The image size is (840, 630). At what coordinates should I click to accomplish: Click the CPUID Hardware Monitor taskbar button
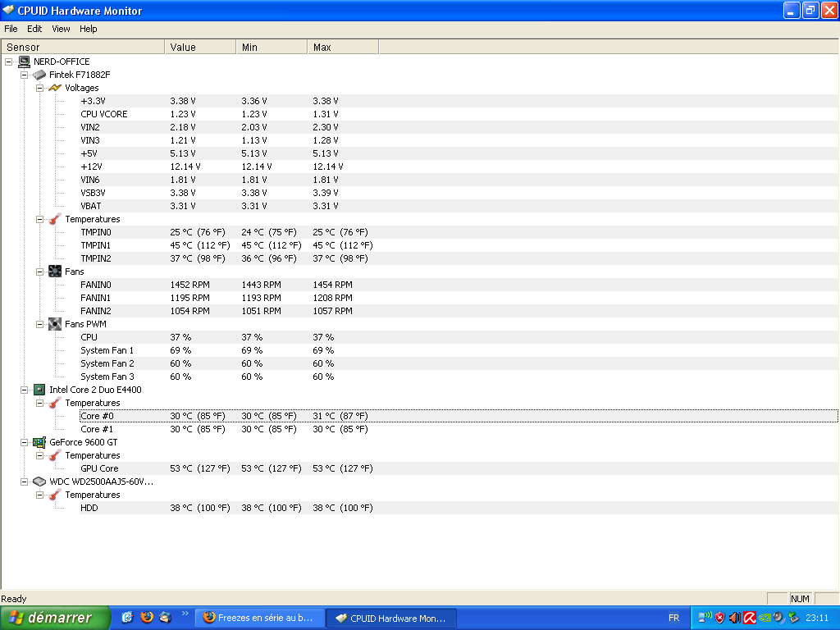pyautogui.click(x=391, y=618)
